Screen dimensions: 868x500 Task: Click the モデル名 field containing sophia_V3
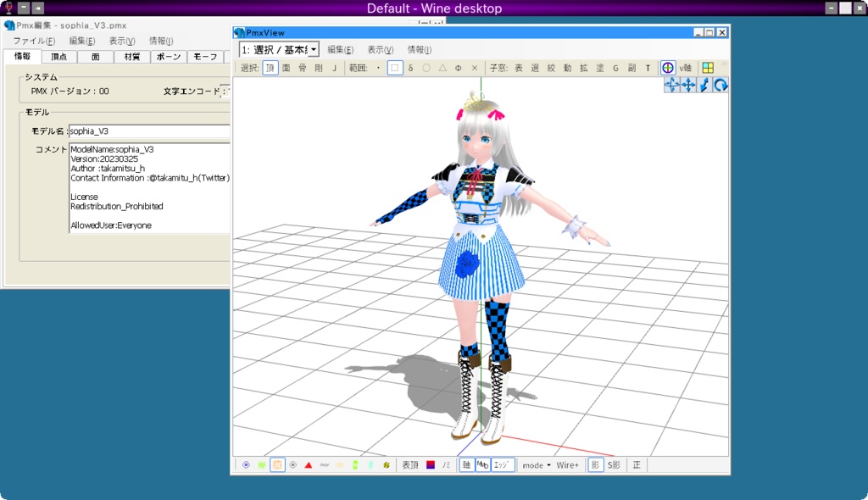(x=149, y=131)
